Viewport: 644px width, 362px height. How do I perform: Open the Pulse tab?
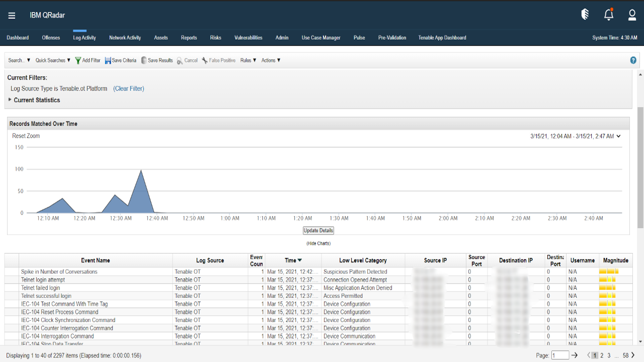359,38
